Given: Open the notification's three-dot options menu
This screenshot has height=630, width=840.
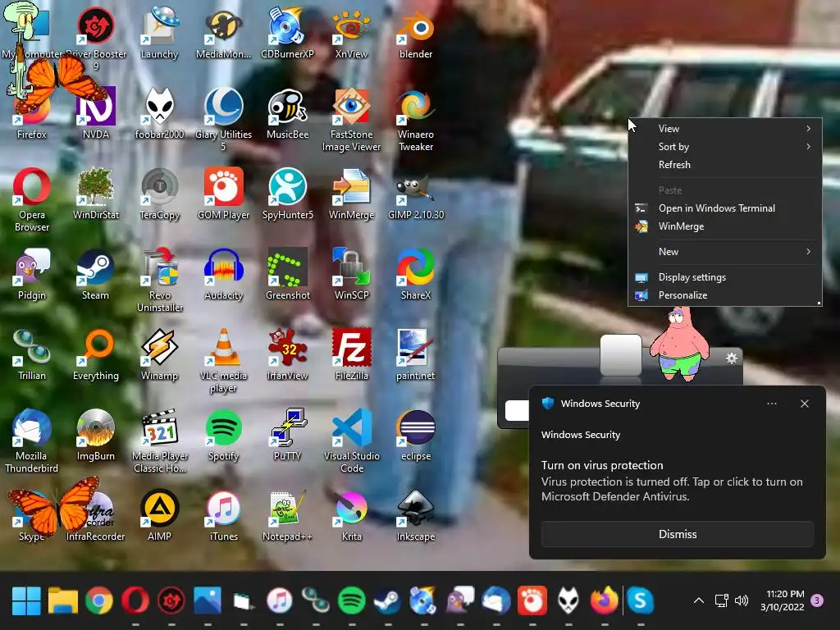Looking at the screenshot, I should click(771, 404).
